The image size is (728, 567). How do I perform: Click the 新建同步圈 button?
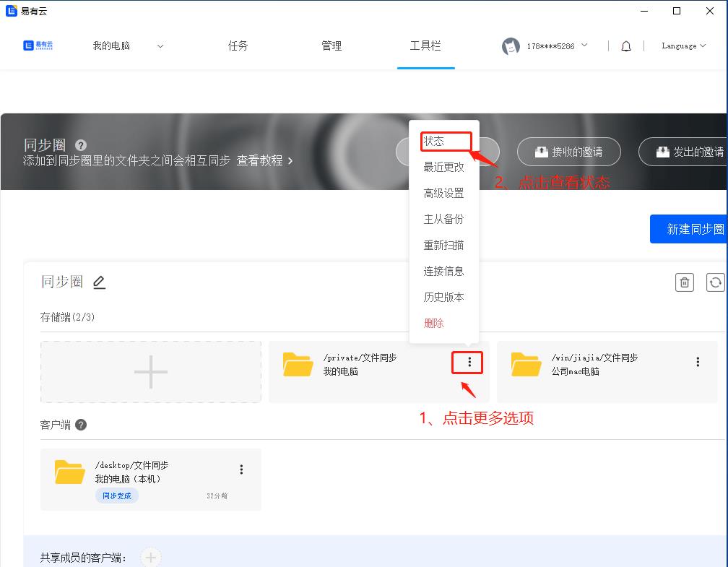point(688,229)
